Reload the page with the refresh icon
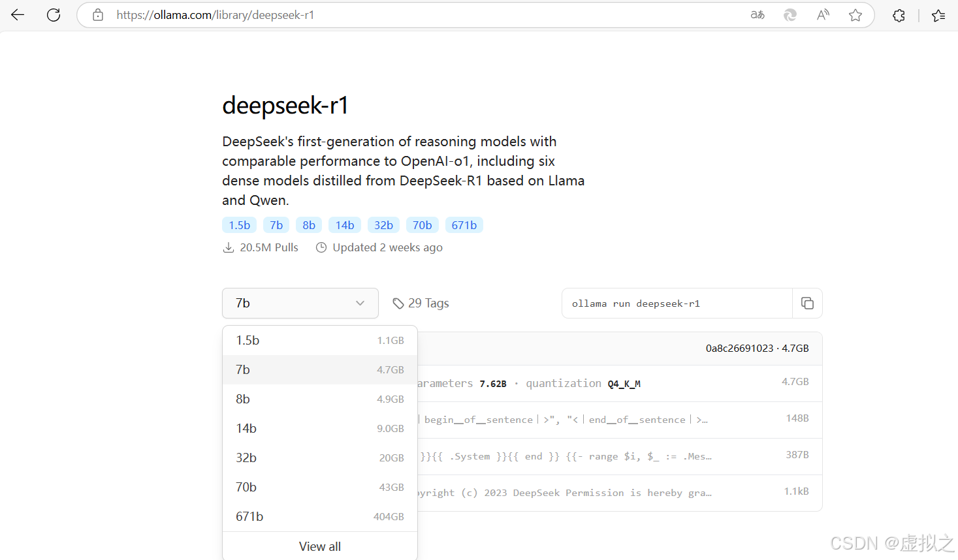 point(54,15)
